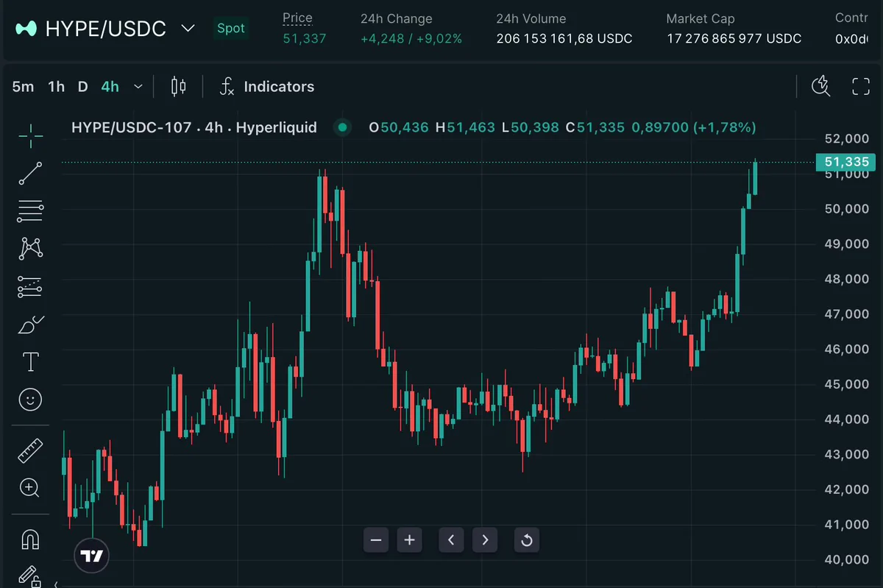Select the D daily timeframe
Screen dimensions: 883x588
[x=82, y=87]
